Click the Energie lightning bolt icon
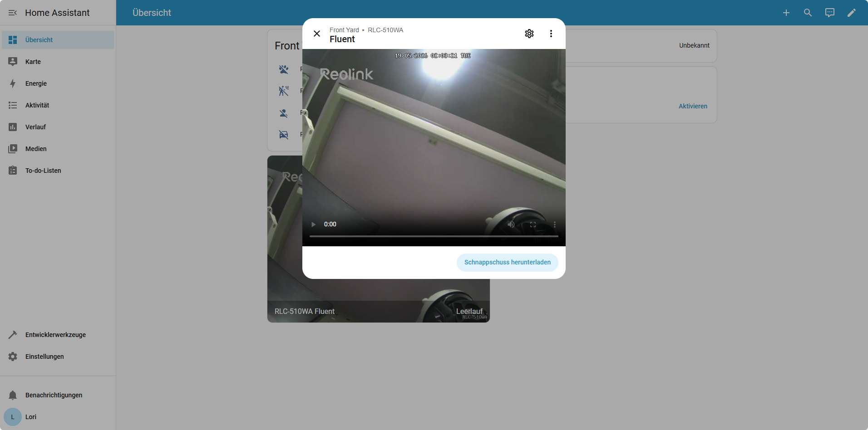868x430 pixels. coord(13,83)
